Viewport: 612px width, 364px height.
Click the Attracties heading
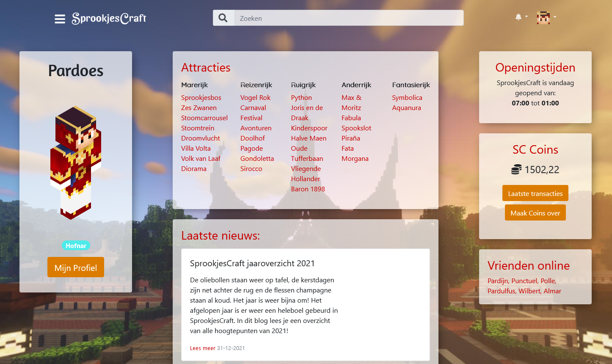tap(206, 67)
